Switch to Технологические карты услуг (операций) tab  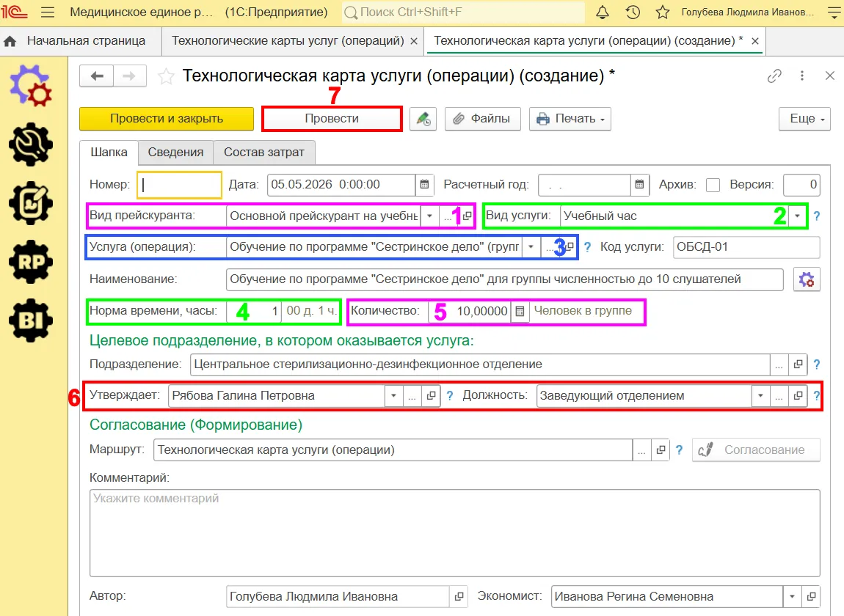(x=288, y=41)
